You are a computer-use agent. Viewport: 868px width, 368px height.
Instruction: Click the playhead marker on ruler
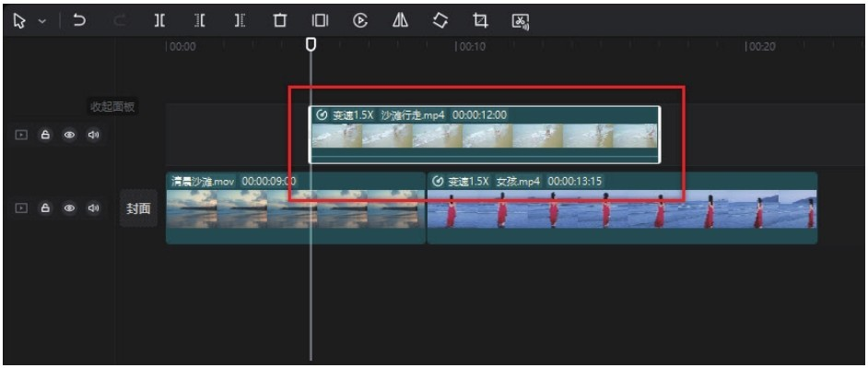[x=311, y=44]
